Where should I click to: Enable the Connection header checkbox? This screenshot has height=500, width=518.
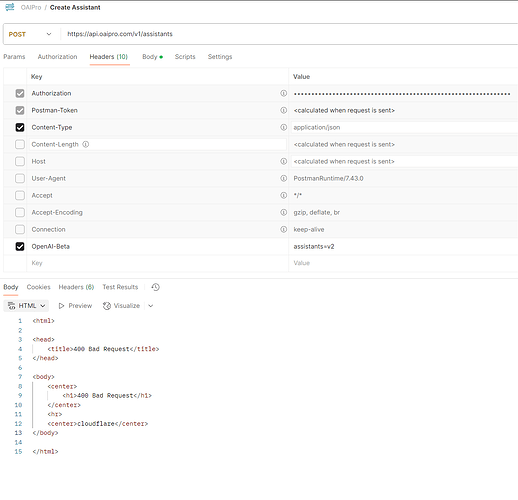coord(20,229)
